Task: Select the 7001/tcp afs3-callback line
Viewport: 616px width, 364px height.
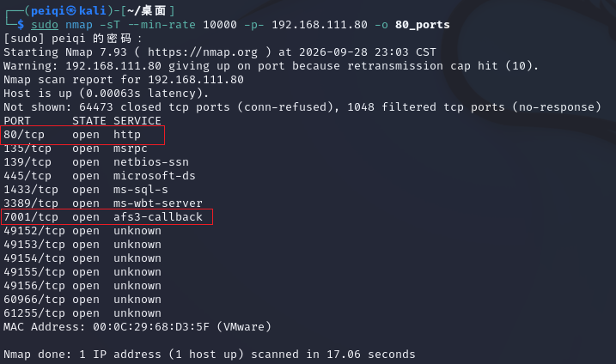Action: 107,216
